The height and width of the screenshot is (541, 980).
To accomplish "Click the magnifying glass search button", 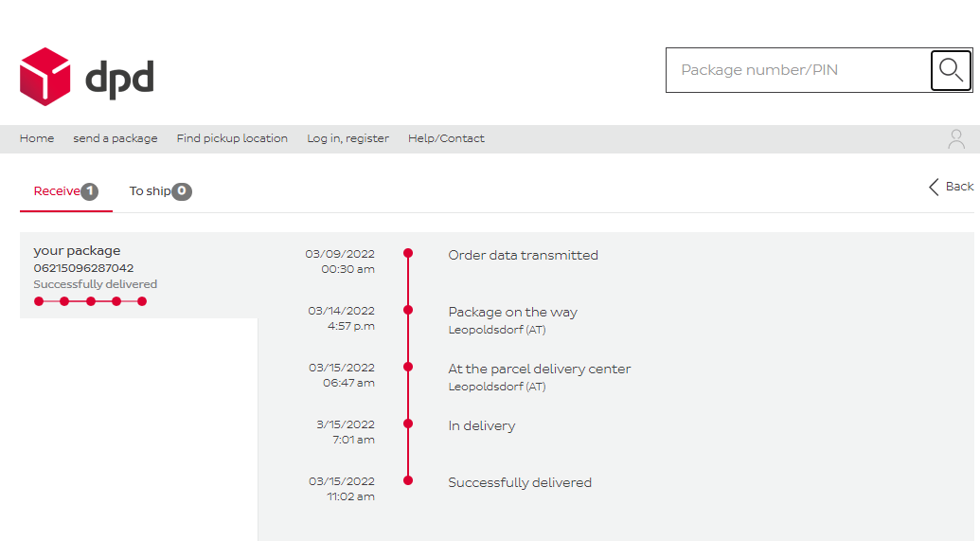I will (x=951, y=70).
